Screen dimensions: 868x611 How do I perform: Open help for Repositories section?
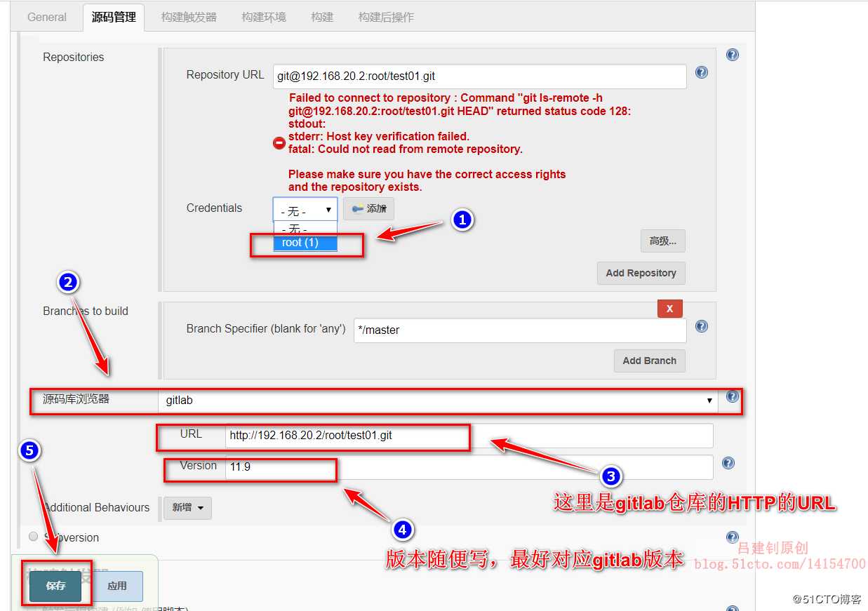point(733,55)
